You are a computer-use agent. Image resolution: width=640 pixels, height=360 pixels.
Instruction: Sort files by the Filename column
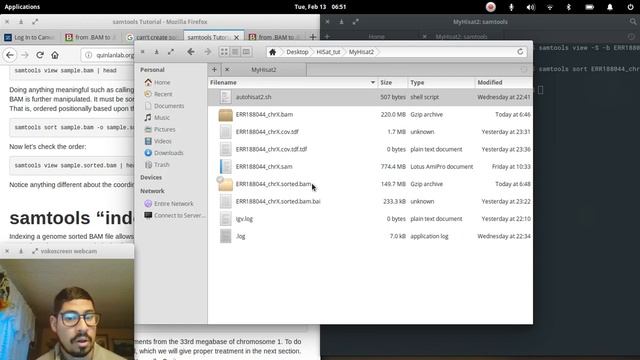point(293,82)
